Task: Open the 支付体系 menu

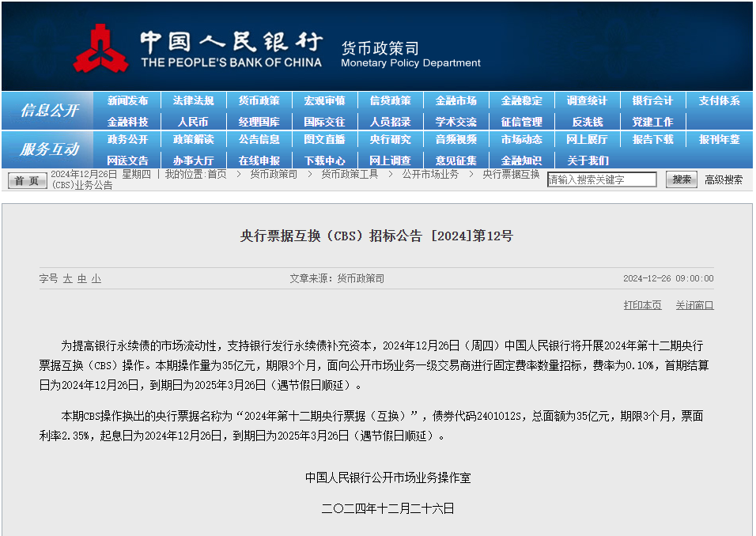Action: [x=719, y=100]
